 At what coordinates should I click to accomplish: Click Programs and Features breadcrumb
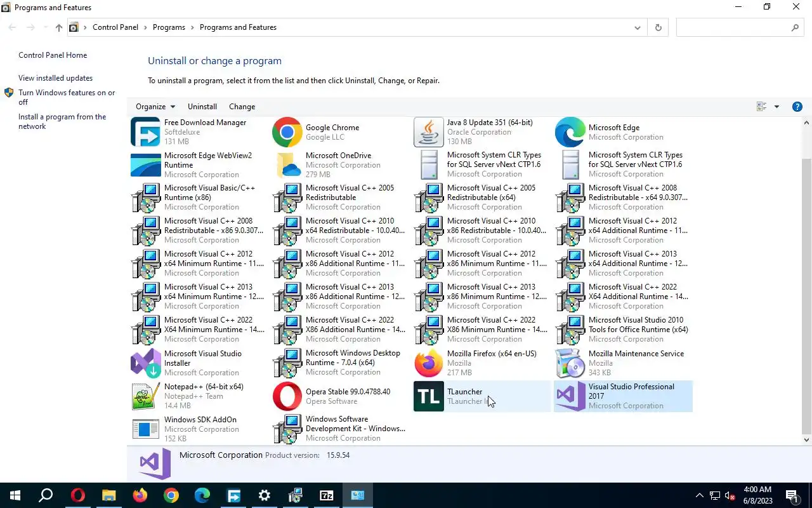[238, 27]
